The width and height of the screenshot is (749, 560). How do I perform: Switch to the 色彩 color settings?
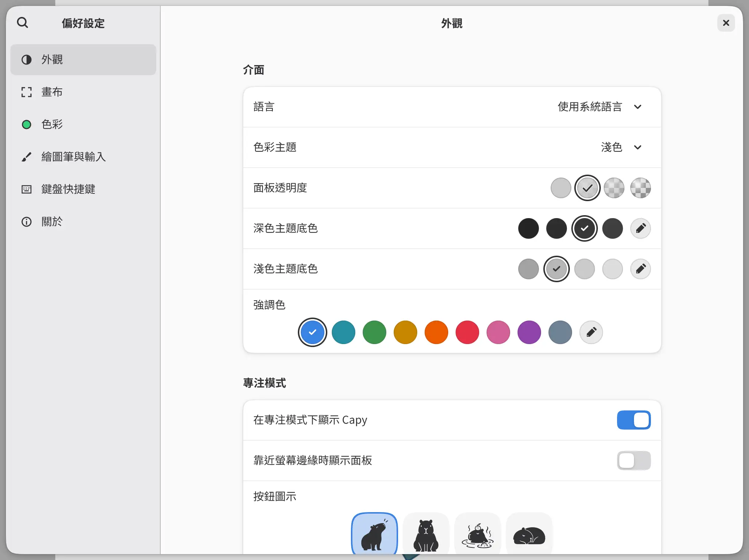[83, 125]
